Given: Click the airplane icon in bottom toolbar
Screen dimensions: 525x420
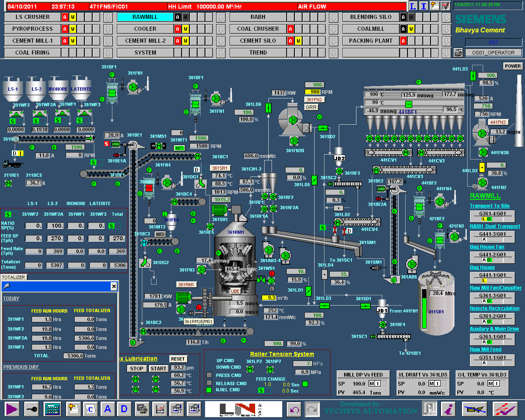Looking at the screenshot, I should click(475, 409).
